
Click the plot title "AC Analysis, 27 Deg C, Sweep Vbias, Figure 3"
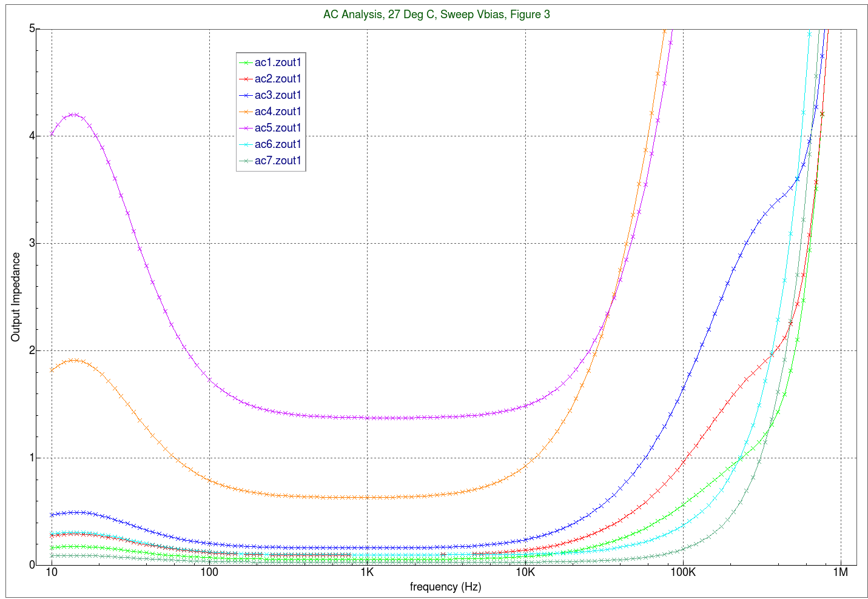(436, 15)
